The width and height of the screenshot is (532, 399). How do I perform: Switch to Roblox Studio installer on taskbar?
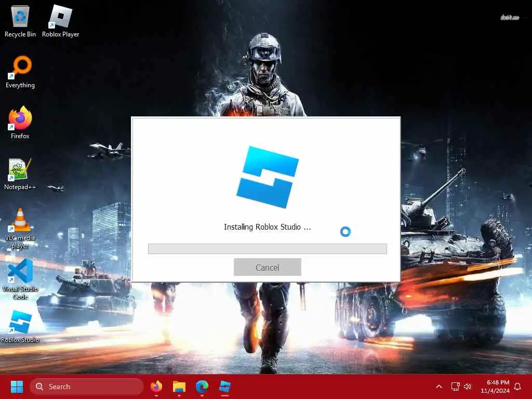coord(224,387)
